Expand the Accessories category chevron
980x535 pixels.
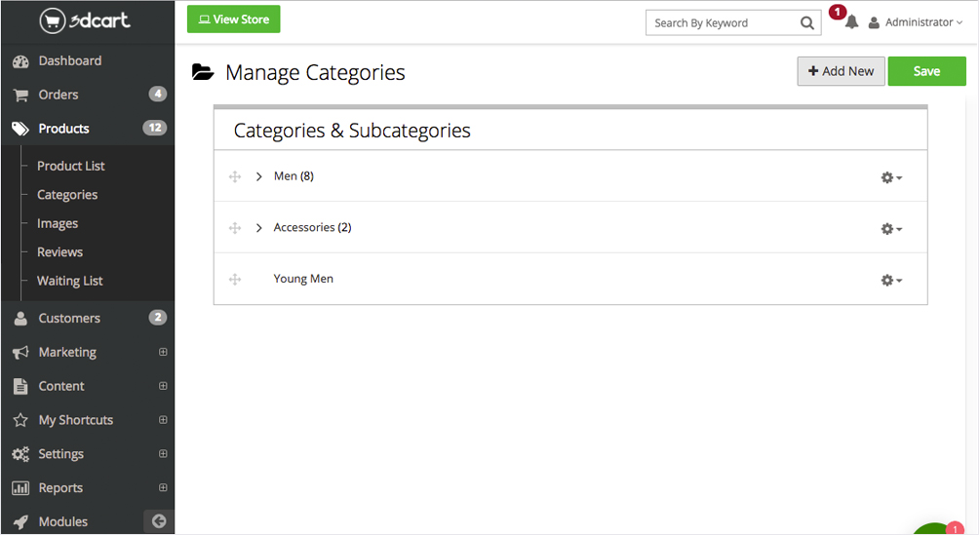(x=259, y=228)
